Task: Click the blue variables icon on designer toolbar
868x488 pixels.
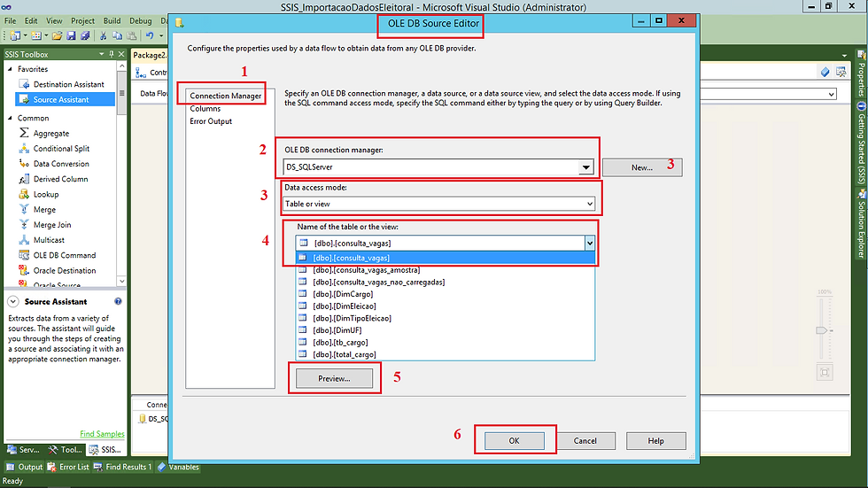Action: click(x=825, y=72)
